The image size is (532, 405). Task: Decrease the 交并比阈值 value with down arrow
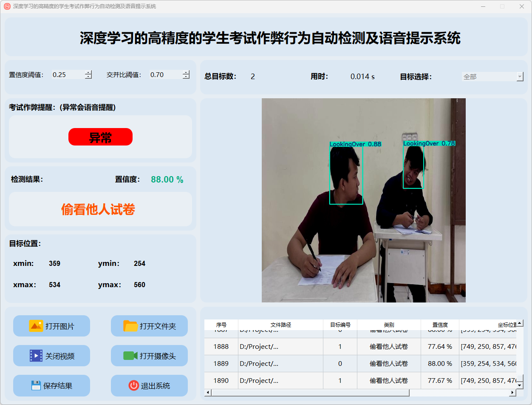click(x=186, y=77)
